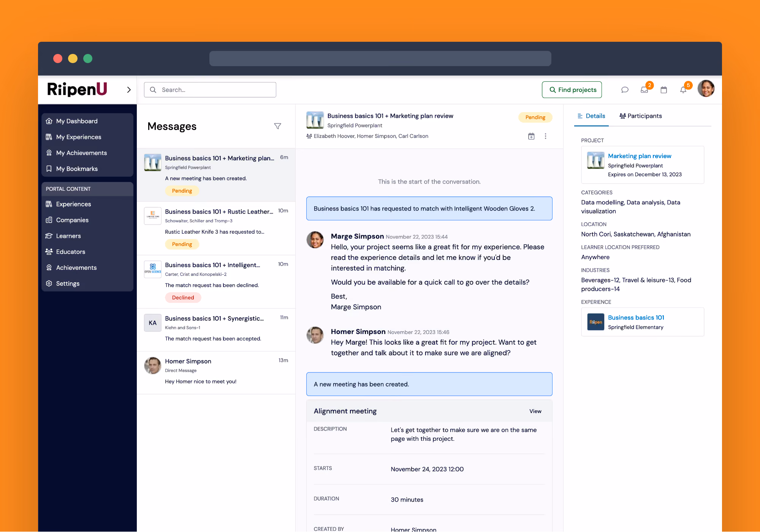Click the Settings gear icon

click(x=49, y=283)
